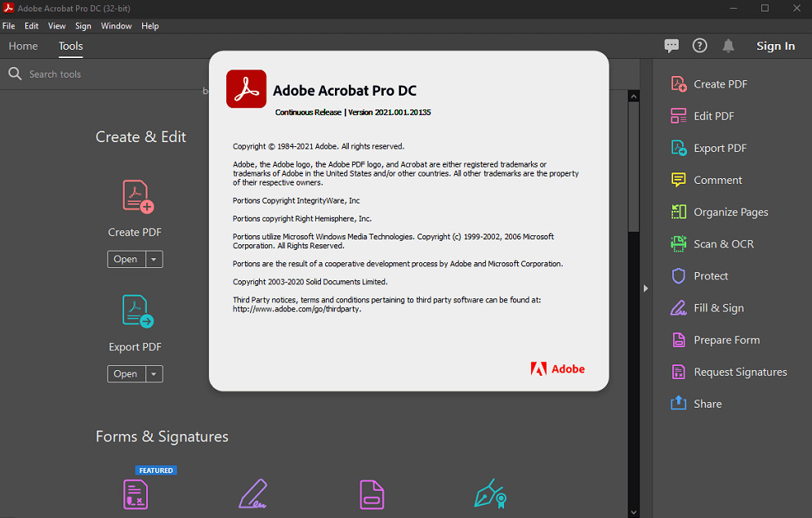This screenshot has height=518, width=812.
Task: Open the Help menu
Action: point(150,26)
